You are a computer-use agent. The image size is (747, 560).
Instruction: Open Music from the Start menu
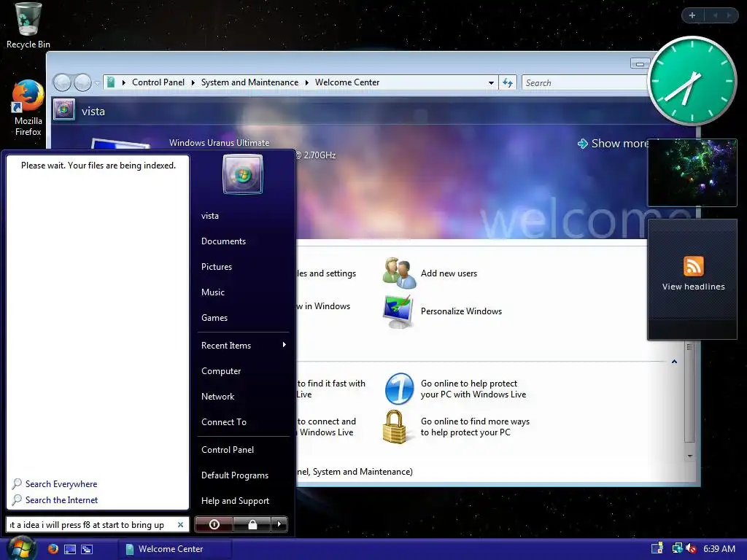[213, 292]
